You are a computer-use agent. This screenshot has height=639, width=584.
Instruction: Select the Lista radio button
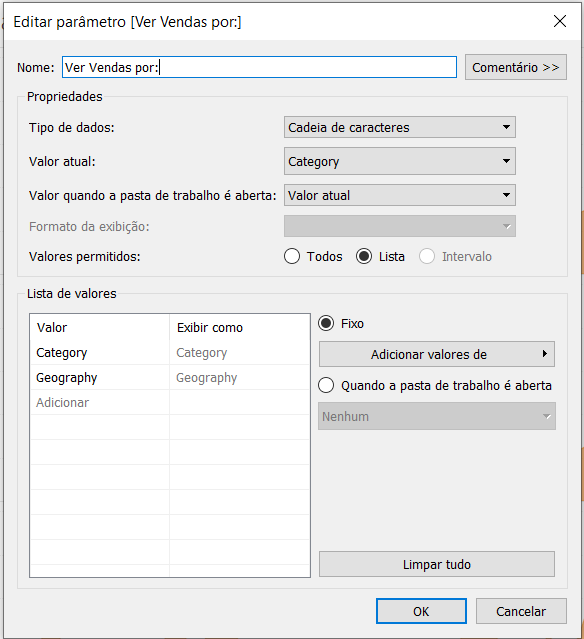click(x=364, y=256)
